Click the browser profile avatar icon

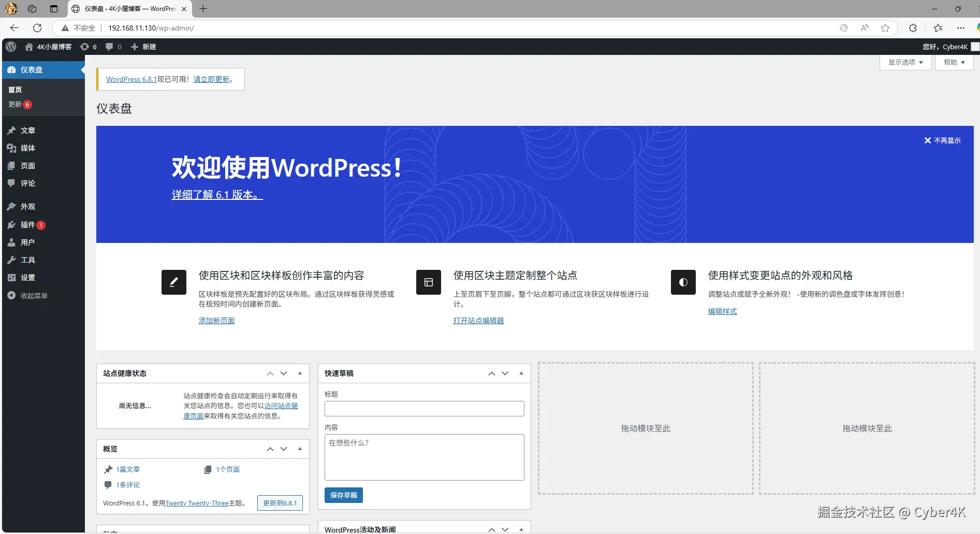(x=11, y=9)
